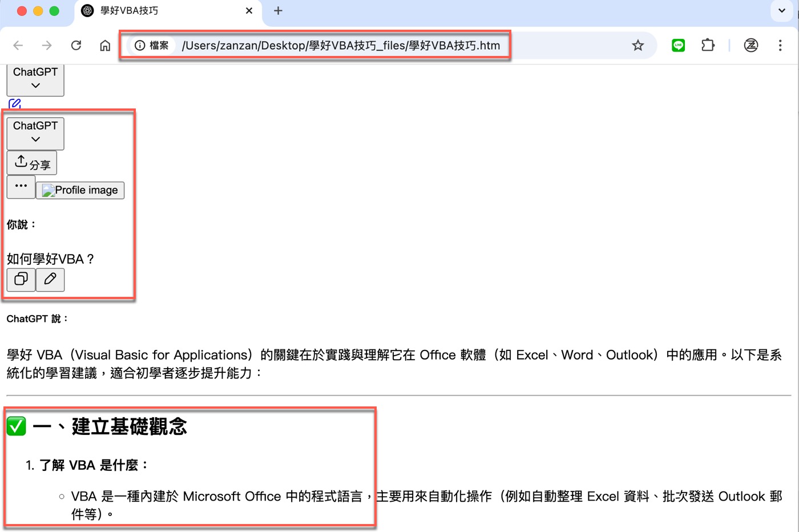Open the second ChatGPT model dropdown
The width and height of the screenshot is (799, 532).
(35, 134)
